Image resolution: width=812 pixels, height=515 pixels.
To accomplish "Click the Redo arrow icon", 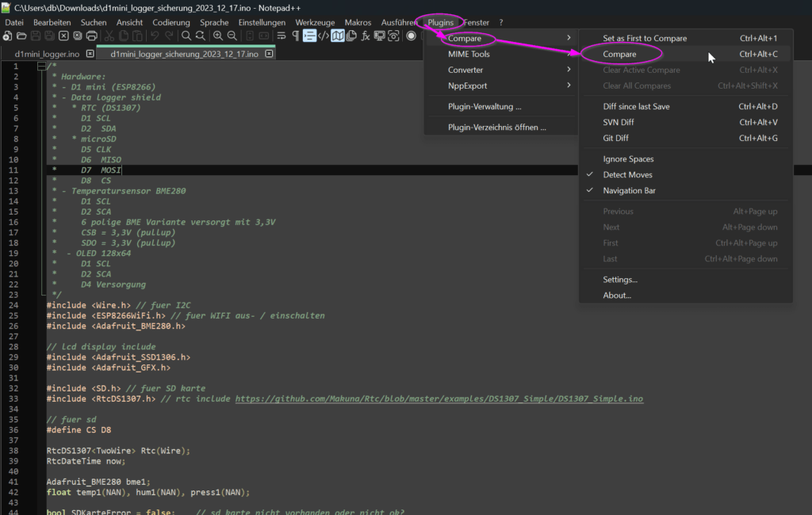I will tap(169, 36).
